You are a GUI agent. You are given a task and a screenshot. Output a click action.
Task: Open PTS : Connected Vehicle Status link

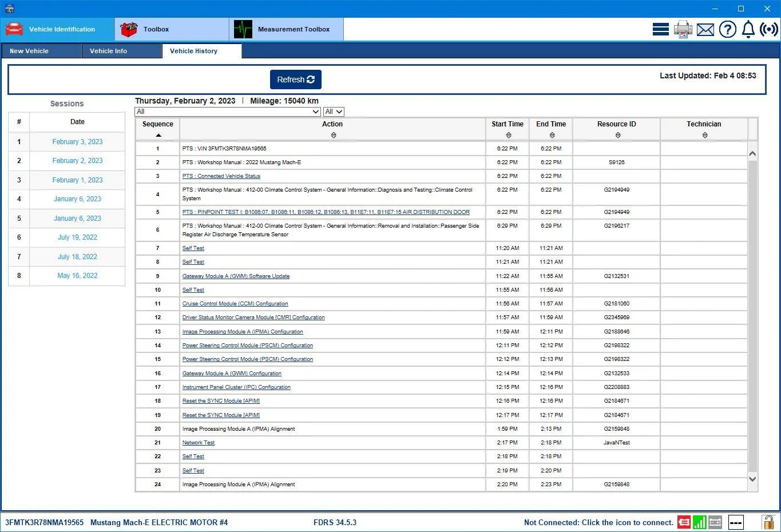(x=221, y=176)
